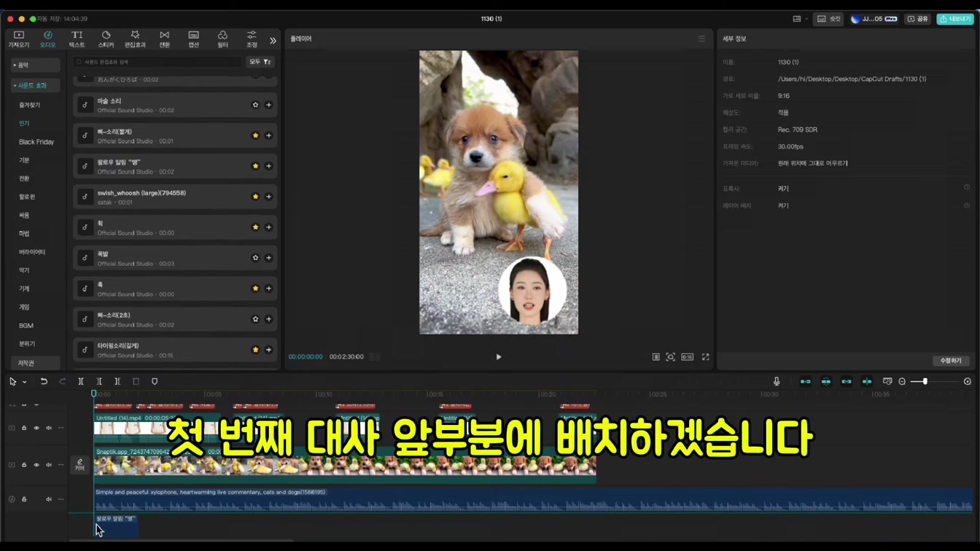Unfavorite the 삐-소리(짧게) sound
Viewport: 980px width, 551px height.
point(255,136)
